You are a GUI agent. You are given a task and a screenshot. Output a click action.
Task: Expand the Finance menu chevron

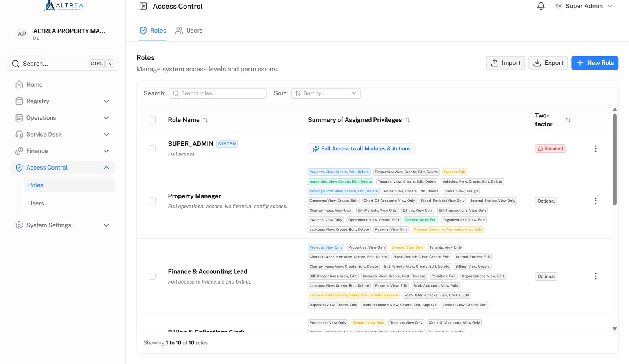coord(106,151)
